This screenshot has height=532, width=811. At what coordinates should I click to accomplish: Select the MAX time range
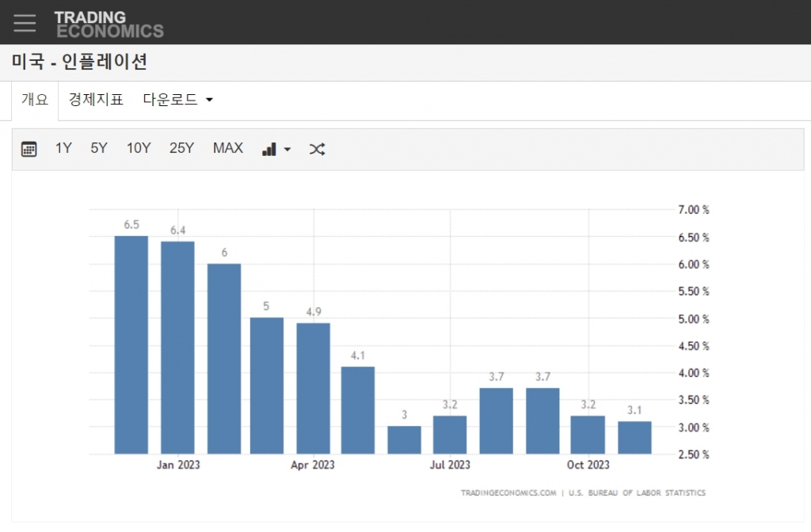pos(228,148)
